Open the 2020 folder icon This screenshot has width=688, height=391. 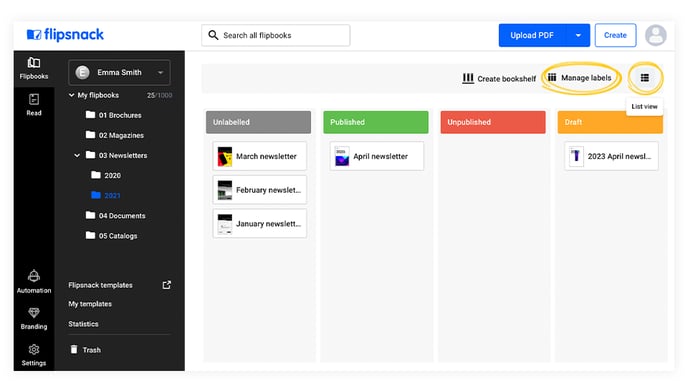point(96,175)
